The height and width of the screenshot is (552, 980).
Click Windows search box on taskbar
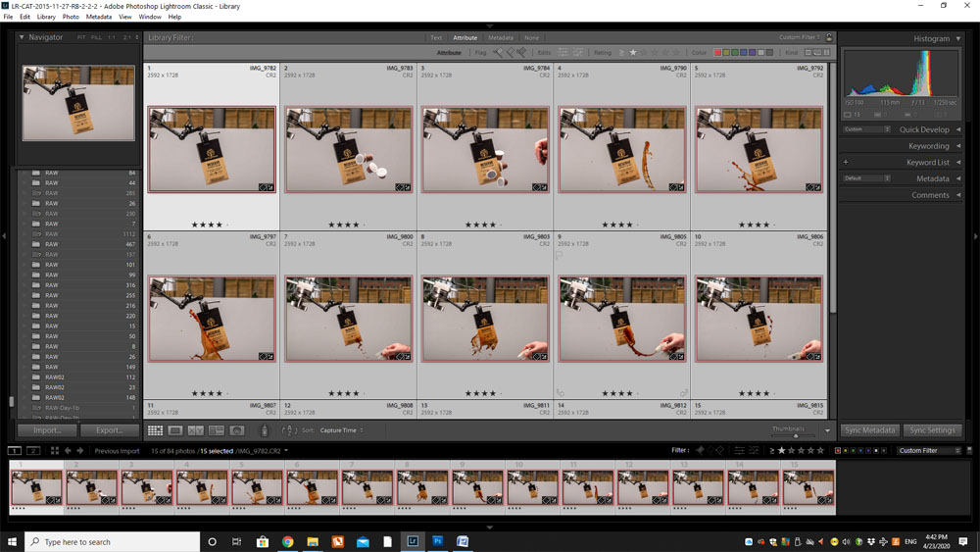[x=113, y=541]
